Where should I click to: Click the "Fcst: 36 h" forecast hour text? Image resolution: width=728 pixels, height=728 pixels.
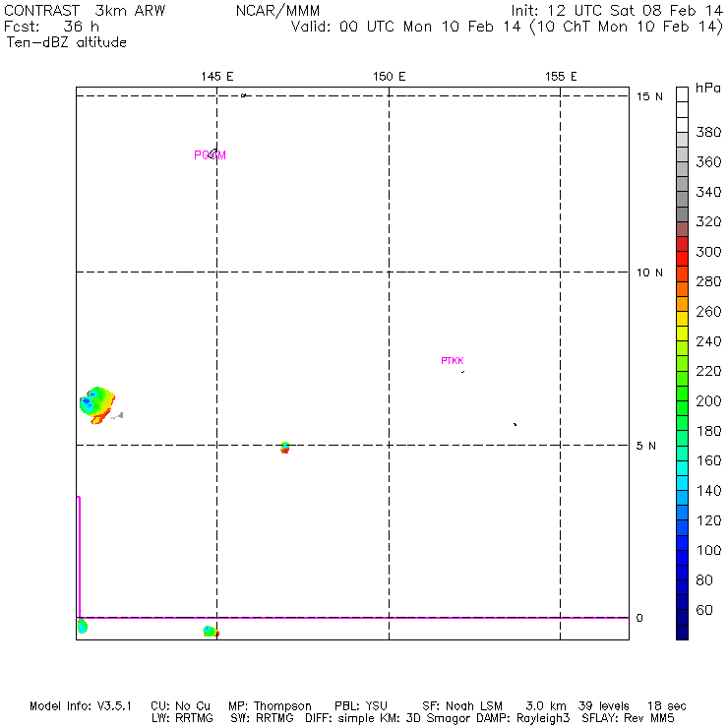click(51, 27)
